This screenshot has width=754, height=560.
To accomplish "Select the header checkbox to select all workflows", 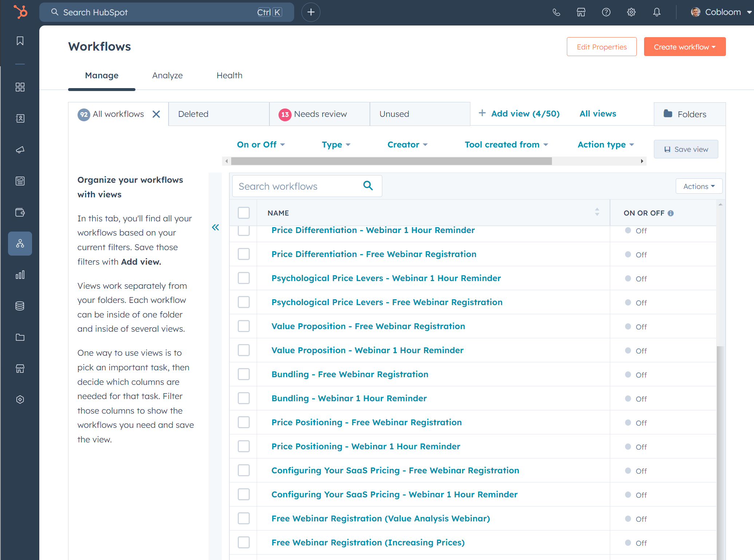I will click(244, 213).
